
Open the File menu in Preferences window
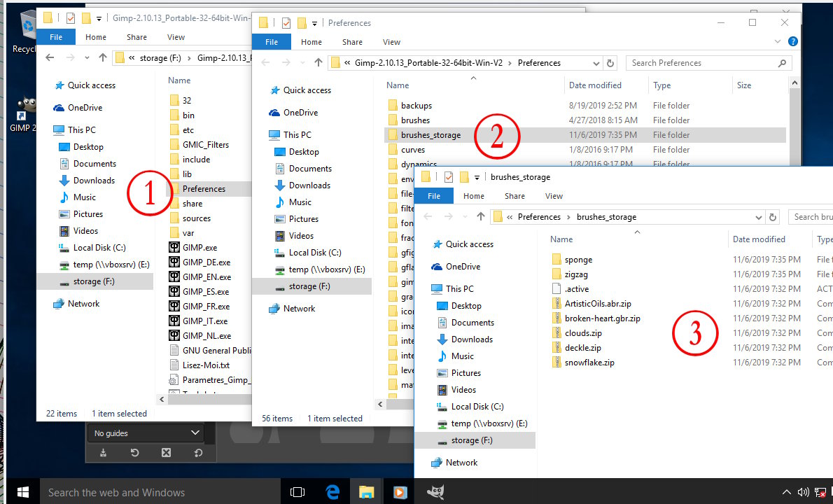[x=272, y=42]
